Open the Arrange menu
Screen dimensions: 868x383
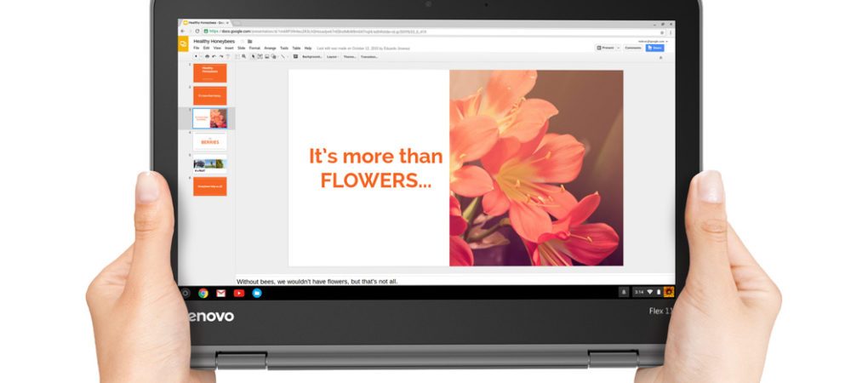coord(270,49)
